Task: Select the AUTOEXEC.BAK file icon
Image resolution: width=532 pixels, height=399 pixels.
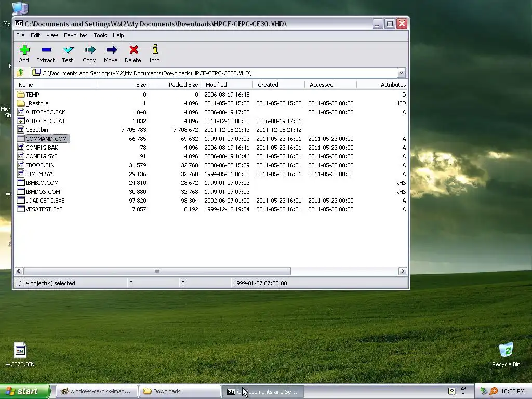Action: [21, 112]
